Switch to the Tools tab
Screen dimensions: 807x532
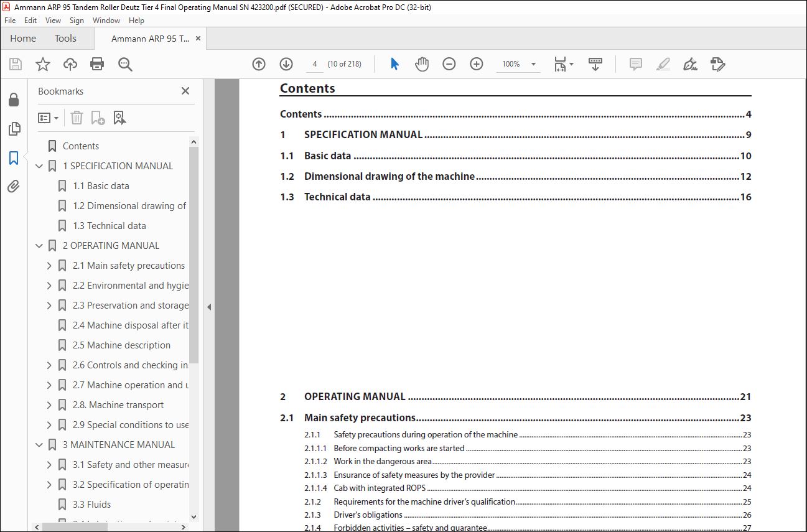pos(65,39)
